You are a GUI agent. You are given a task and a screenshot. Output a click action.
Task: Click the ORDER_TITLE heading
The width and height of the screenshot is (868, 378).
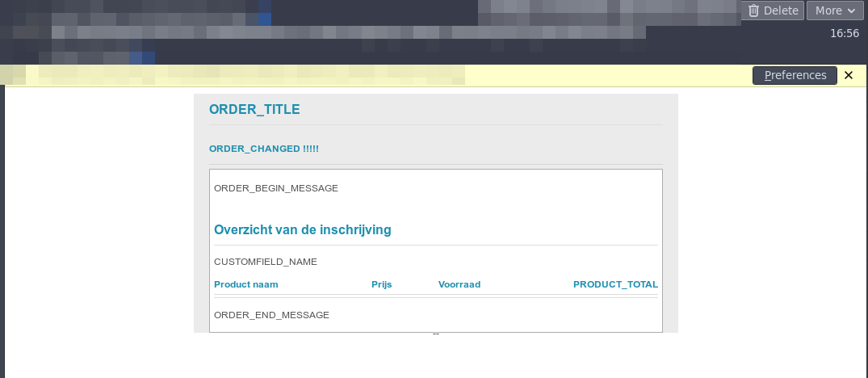(254, 110)
